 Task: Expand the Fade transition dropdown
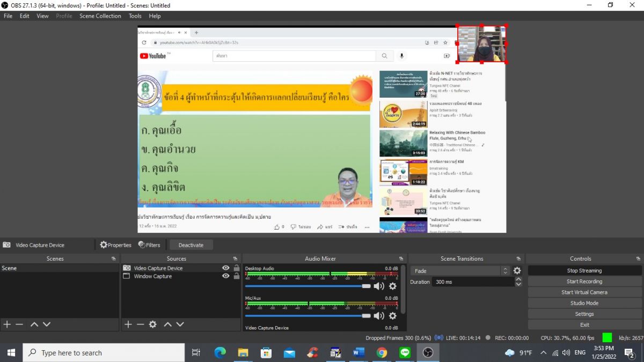pyautogui.click(x=505, y=271)
